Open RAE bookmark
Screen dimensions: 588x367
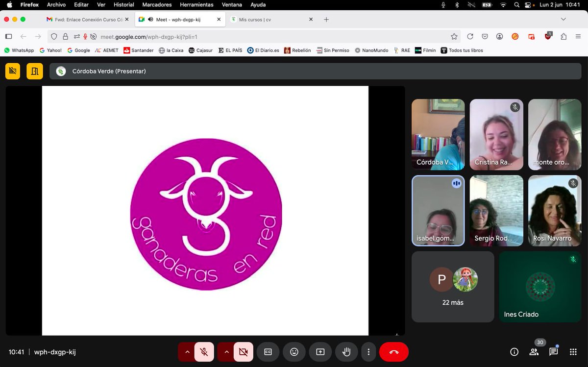point(402,50)
